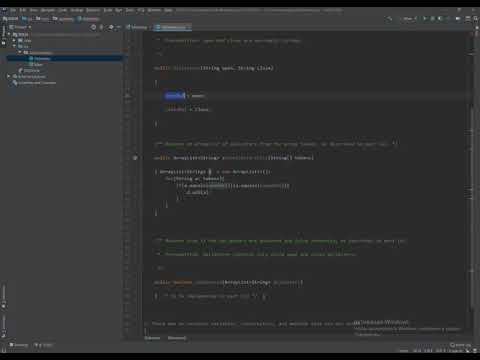Click the Project stripe button on left edge
The width and height of the screenshot is (480, 360).
3,36
